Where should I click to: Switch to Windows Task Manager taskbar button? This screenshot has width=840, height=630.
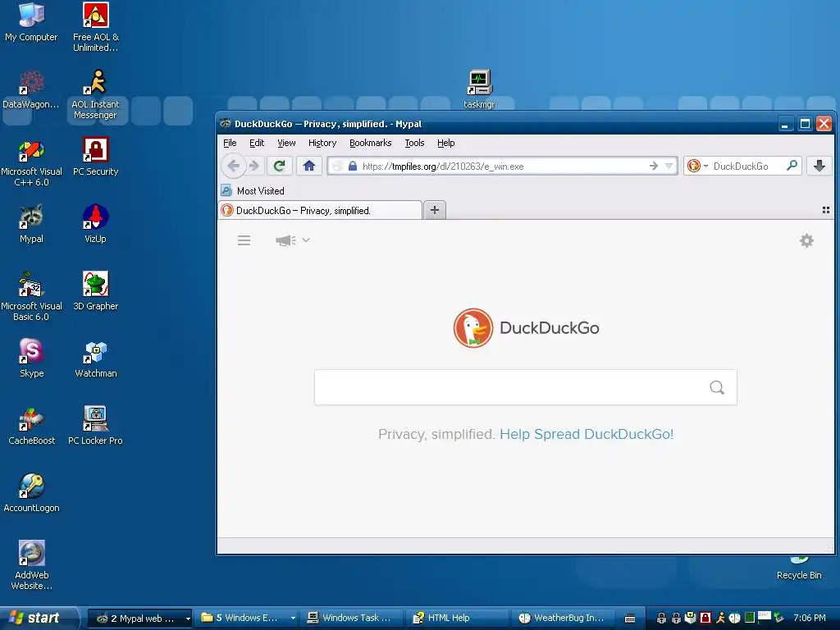[x=351, y=619]
